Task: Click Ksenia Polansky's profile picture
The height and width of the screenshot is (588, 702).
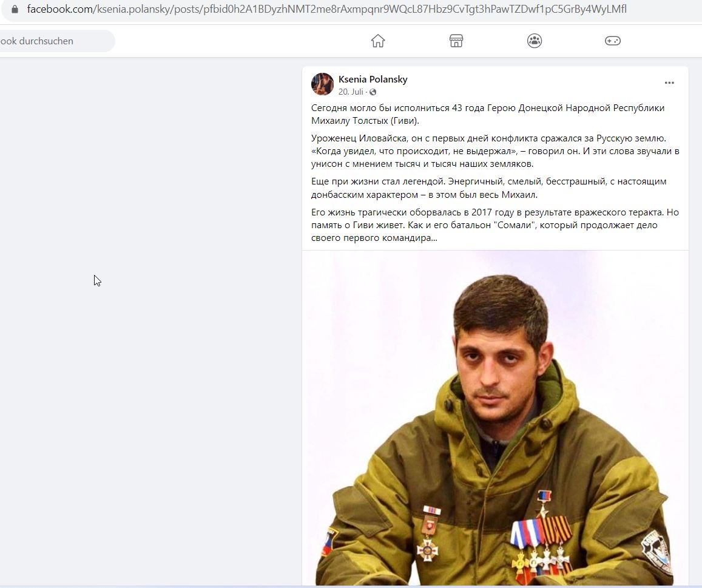Action: [x=322, y=84]
